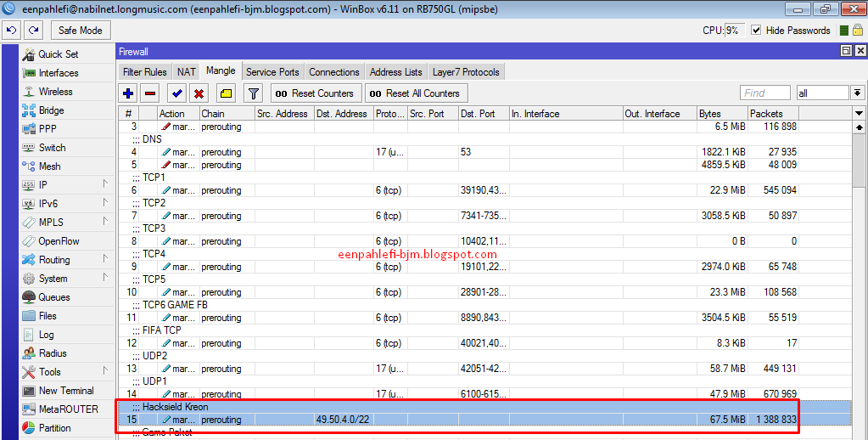Click the Undo arrow icon
868x440 pixels.
pyautogui.click(x=12, y=31)
